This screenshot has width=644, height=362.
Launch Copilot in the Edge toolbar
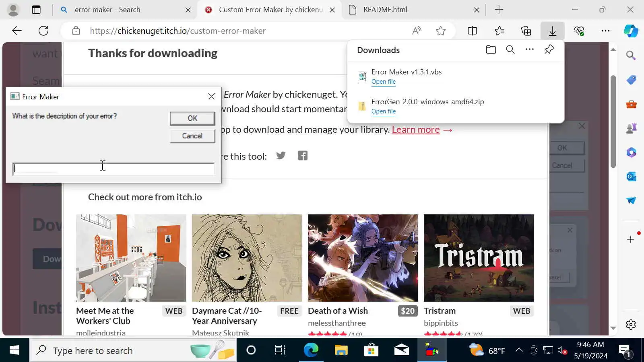(x=631, y=31)
